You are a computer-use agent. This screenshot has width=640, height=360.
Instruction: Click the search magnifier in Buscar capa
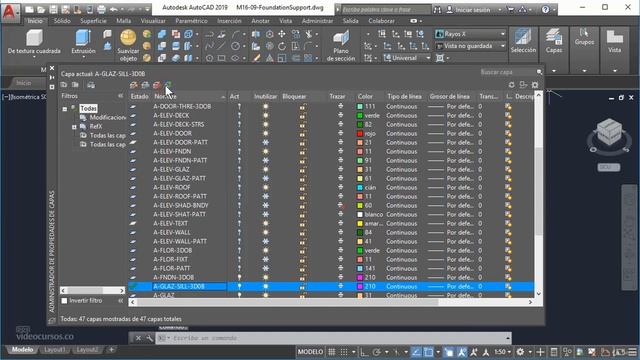539,72
